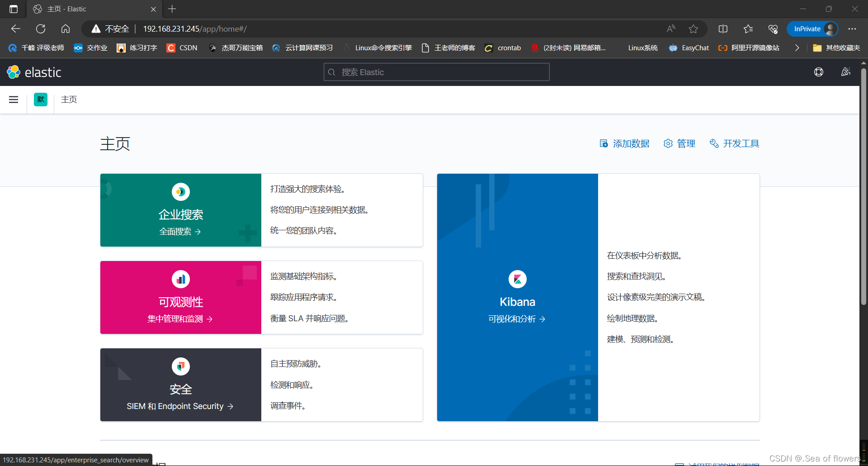
Task: Focus the 搜索 Elastic search field
Action: coord(437,72)
